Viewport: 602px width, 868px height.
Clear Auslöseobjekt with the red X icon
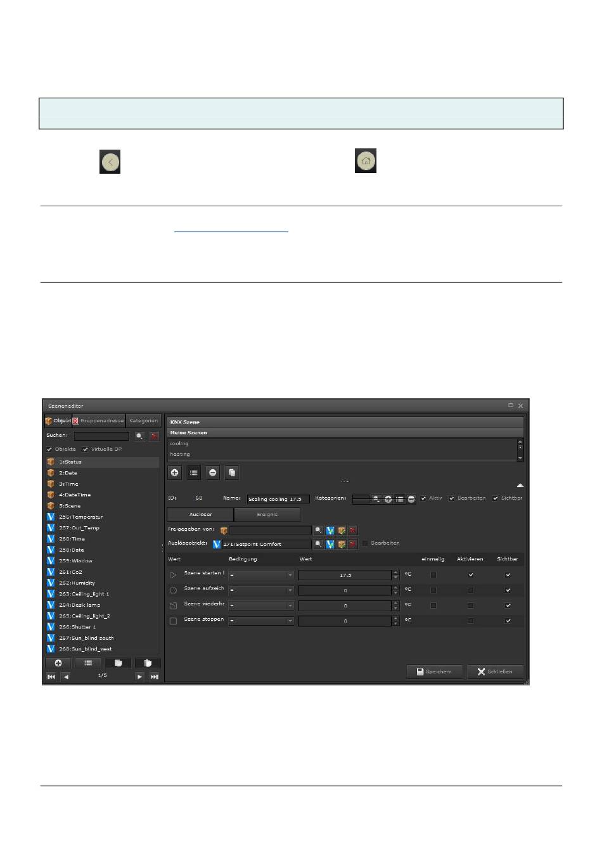[x=353, y=544]
